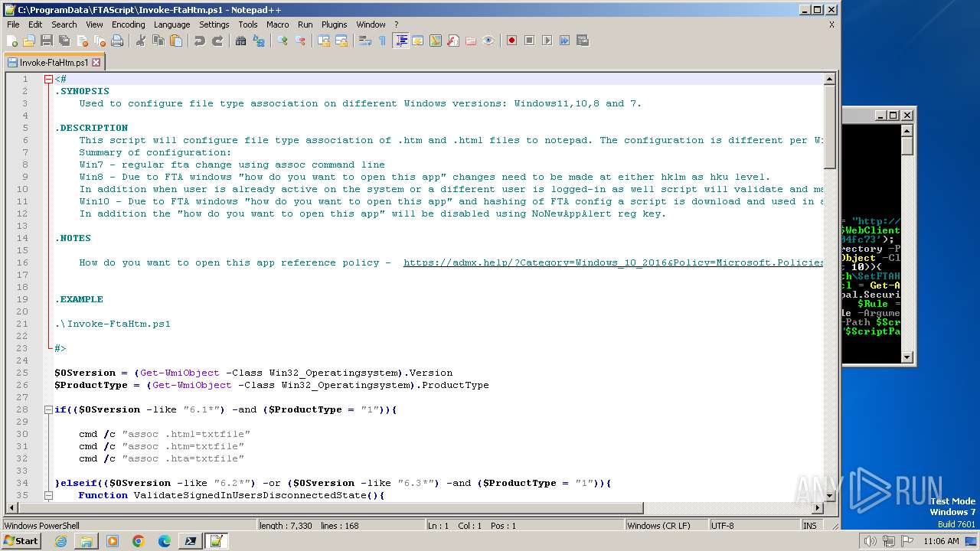The height and width of the screenshot is (551, 980).
Task: Click the Save All toolbar icon
Action: click(x=64, y=41)
